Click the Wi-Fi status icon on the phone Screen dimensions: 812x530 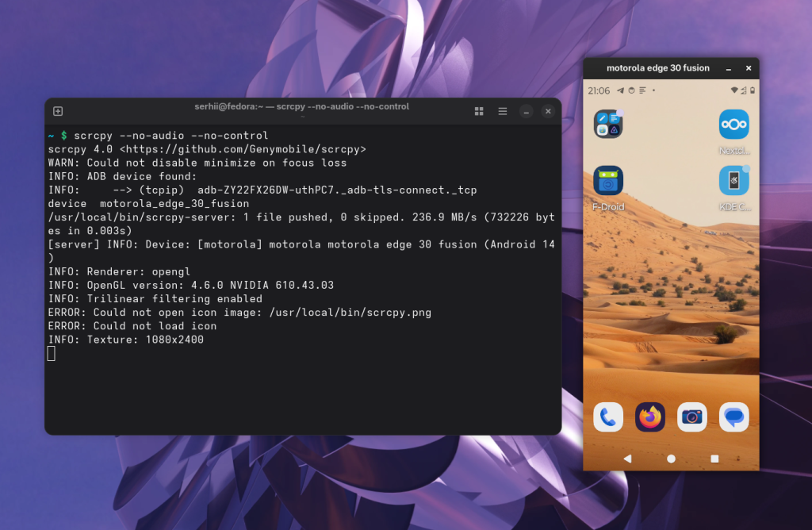[x=733, y=90]
